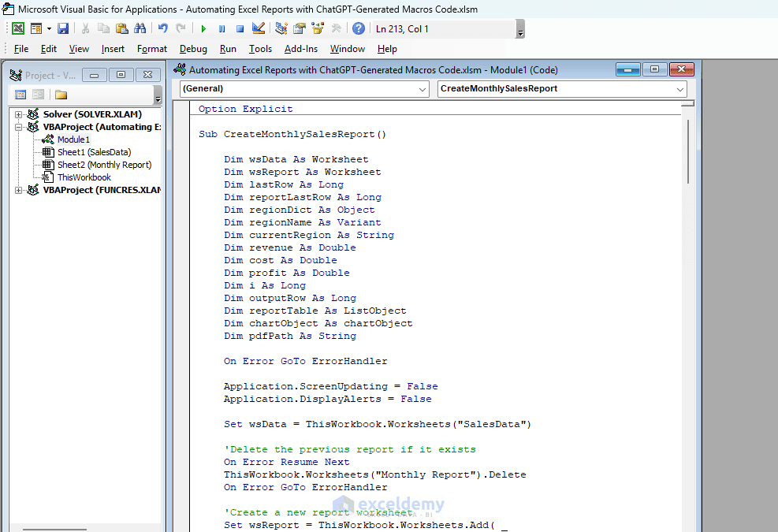
Task: Open the Add-Ins menu
Action: tap(300, 49)
